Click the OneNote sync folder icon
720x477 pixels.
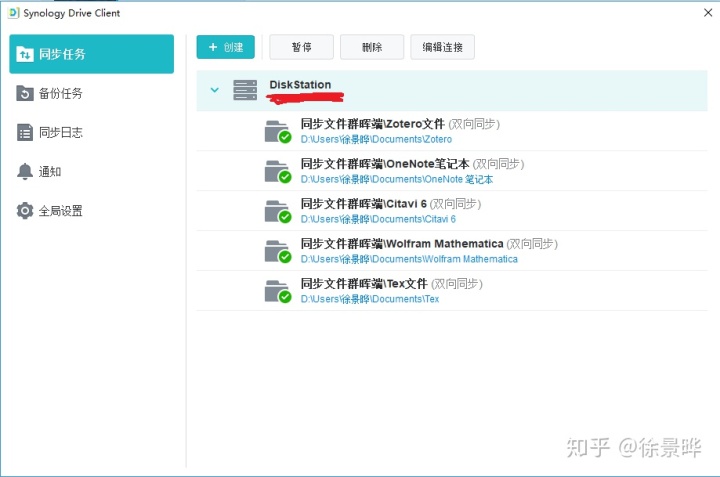pyautogui.click(x=276, y=171)
